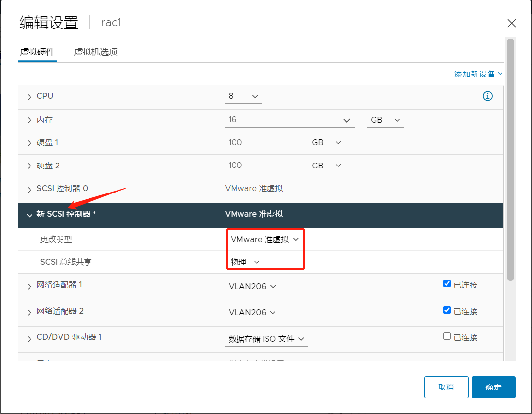This screenshot has width=532, height=414.
Task: Open CD/DVD 数据存储 ISO 文件 dropdown
Action: click(266, 339)
